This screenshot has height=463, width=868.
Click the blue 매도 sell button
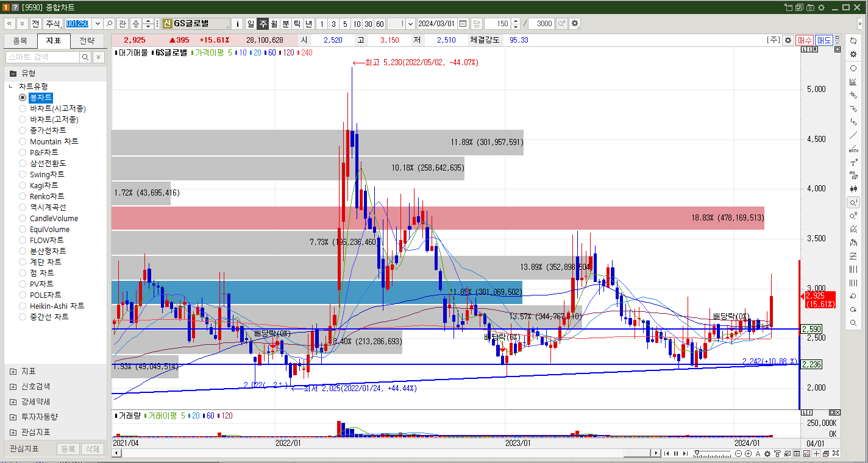(824, 40)
